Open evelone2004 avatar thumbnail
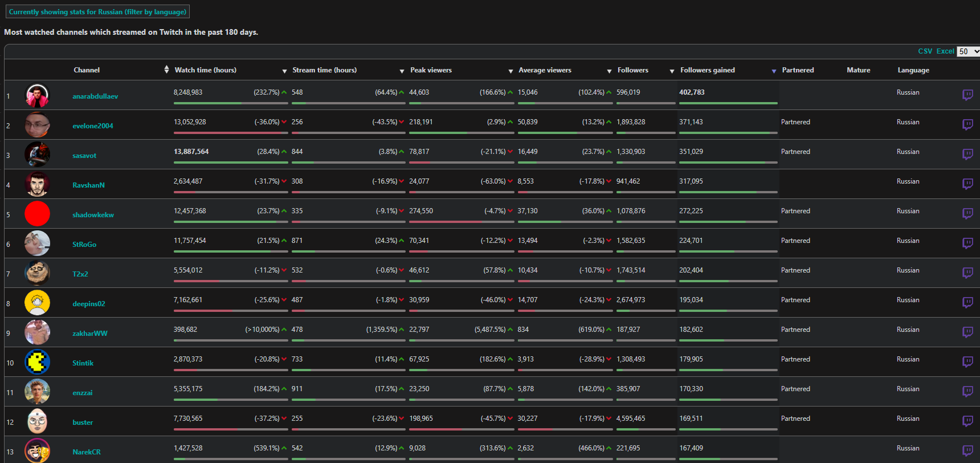 pos(37,125)
